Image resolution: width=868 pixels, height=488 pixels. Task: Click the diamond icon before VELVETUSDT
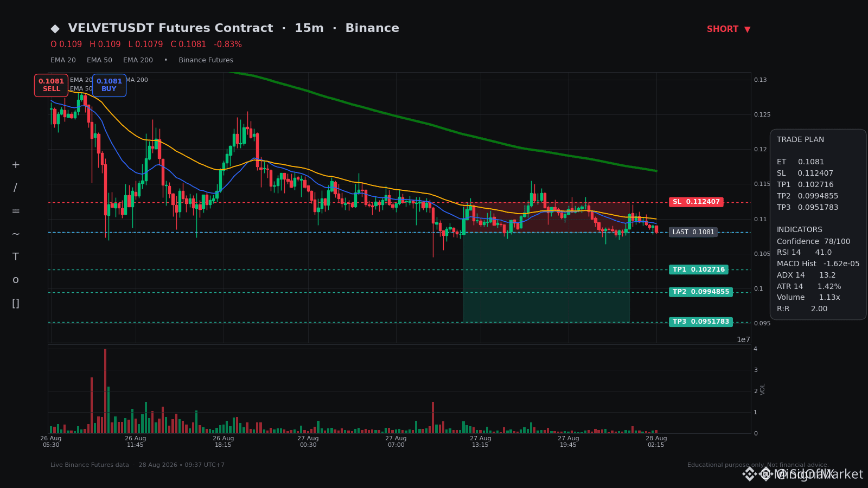55,29
